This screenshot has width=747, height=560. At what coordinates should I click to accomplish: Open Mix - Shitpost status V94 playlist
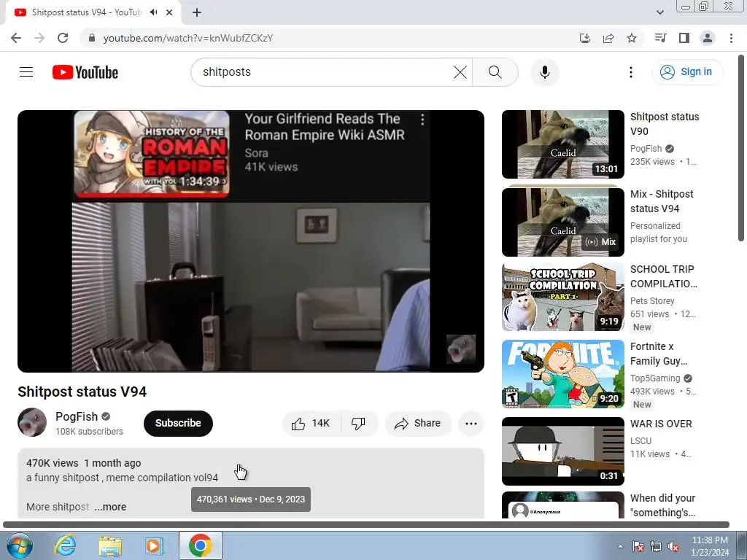tap(662, 201)
